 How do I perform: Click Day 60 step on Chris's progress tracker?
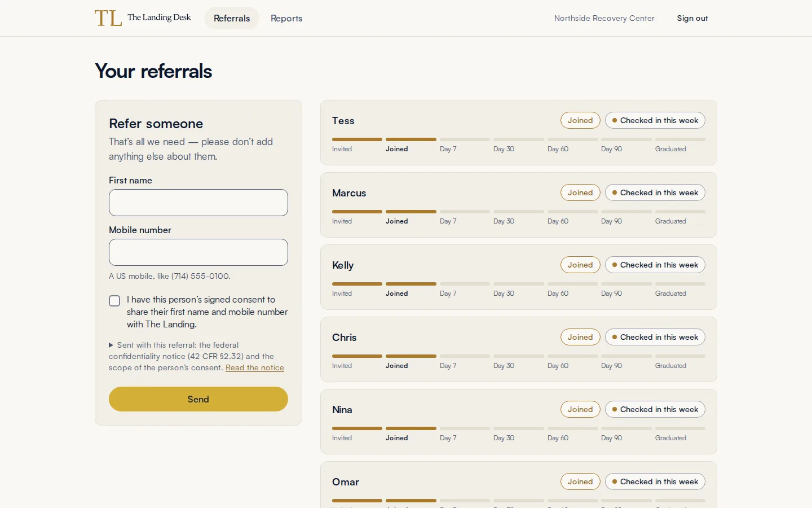coord(572,362)
